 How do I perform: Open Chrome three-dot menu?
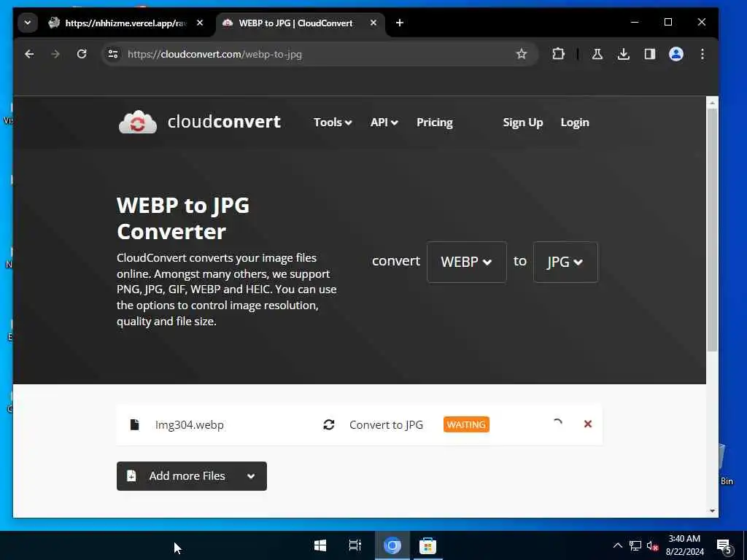point(703,54)
